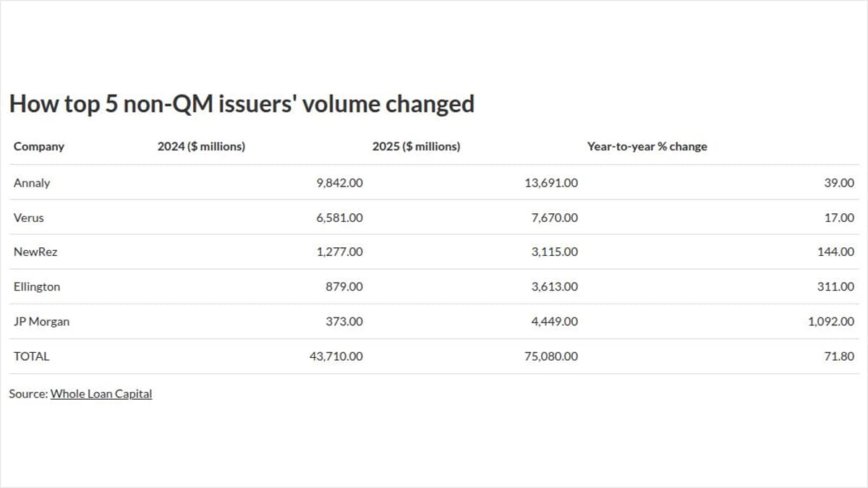The image size is (868, 488).
Task: Click the 2025 ($ millions) column header
Action: 416,147
